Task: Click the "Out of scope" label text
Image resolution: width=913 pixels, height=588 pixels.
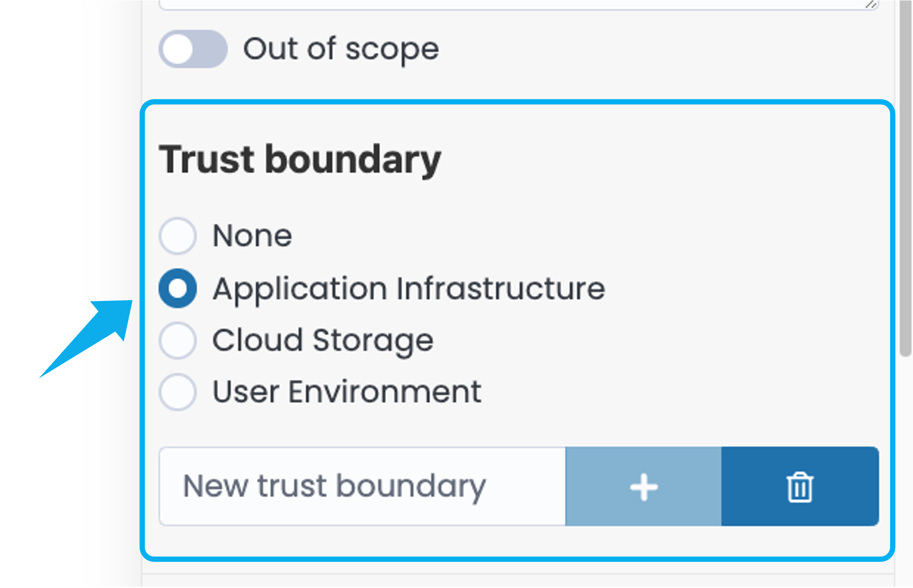Action: (341, 49)
